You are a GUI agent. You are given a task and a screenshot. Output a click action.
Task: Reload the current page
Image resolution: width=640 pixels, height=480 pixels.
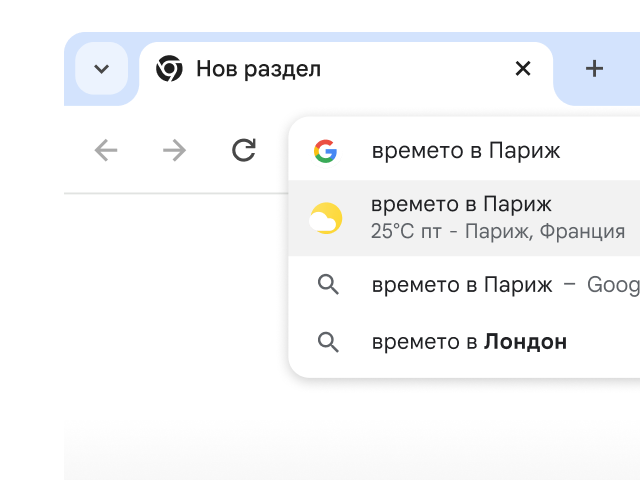tap(243, 150)
